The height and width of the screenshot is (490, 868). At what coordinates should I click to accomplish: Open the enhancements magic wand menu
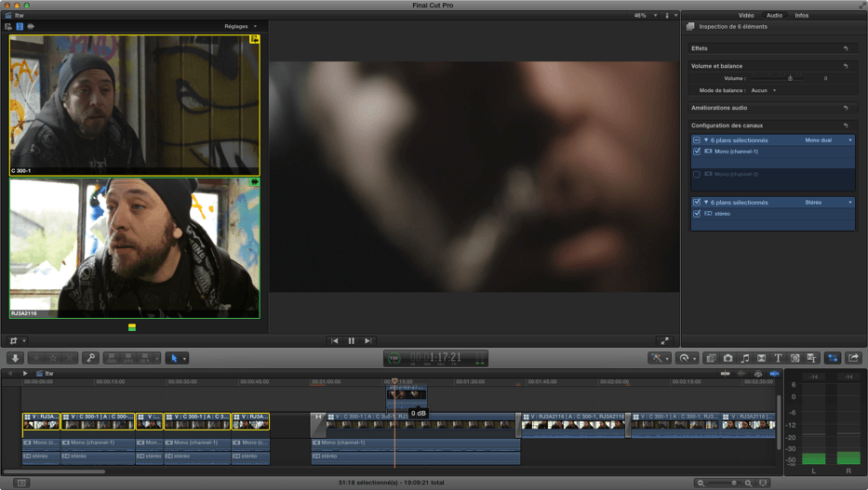pyautogui.click(x=660, y=358)
